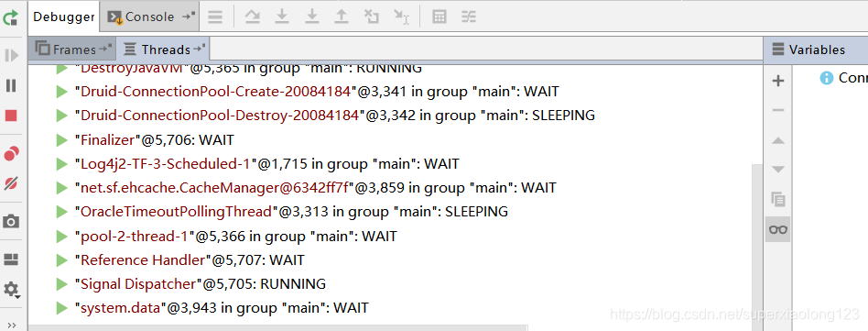Viewport: 868px width, 331px height.
Task: Evaluate expression calculator icon
Action: tap(439, 17)
